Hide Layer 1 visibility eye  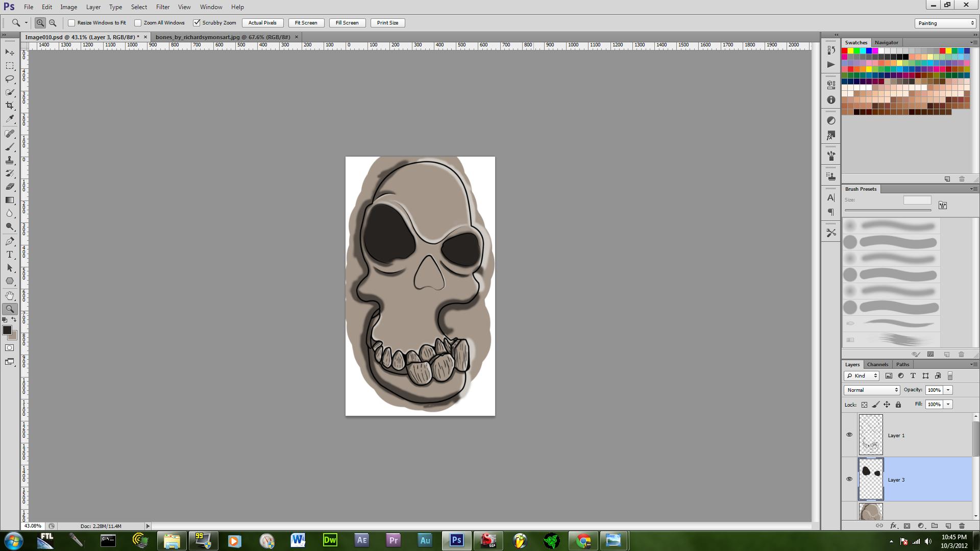pos(849,435)
